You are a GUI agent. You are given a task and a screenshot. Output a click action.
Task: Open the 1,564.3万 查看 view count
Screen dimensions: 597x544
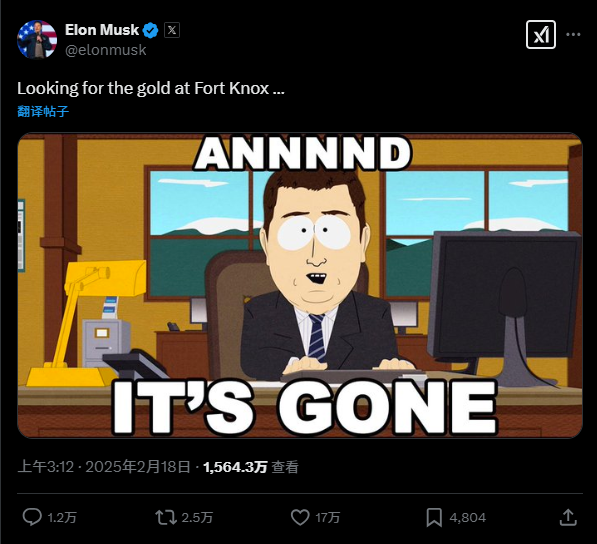(251, 467)
